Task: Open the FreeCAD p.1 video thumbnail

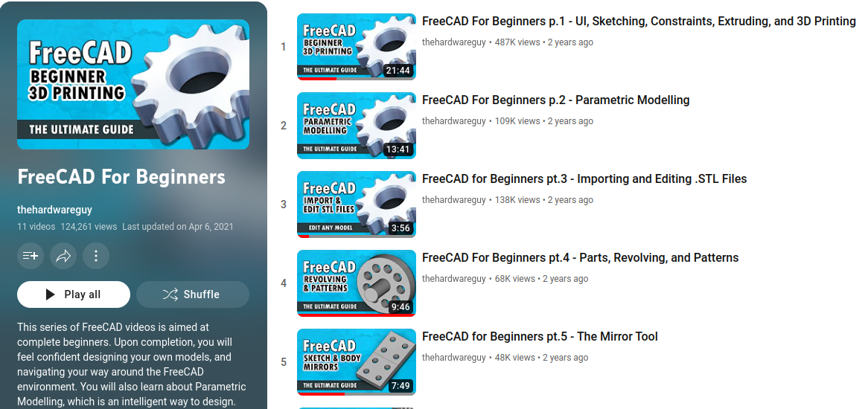Action: [x=357, y=47]
